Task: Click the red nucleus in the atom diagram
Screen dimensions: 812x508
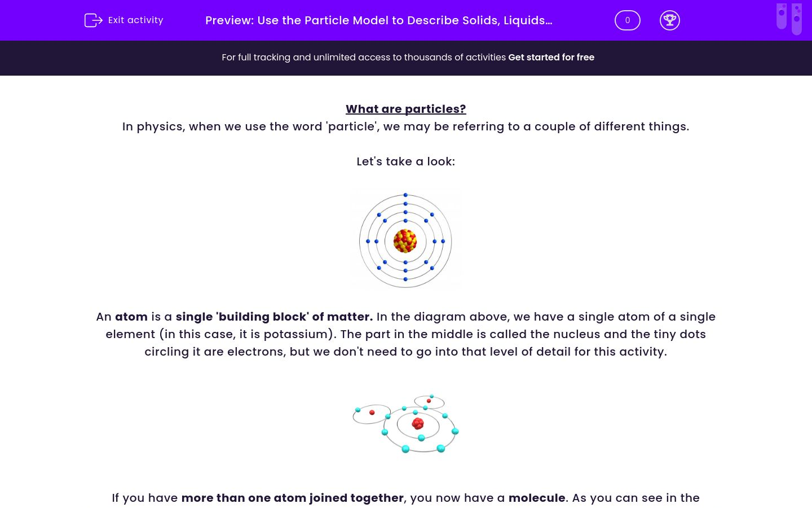Action: click(x=405, y=241)
